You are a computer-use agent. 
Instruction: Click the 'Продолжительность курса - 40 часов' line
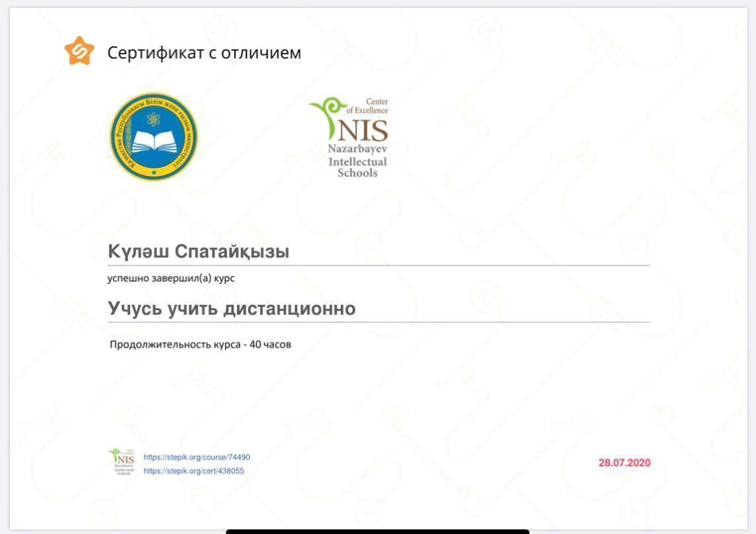(200, 345)
